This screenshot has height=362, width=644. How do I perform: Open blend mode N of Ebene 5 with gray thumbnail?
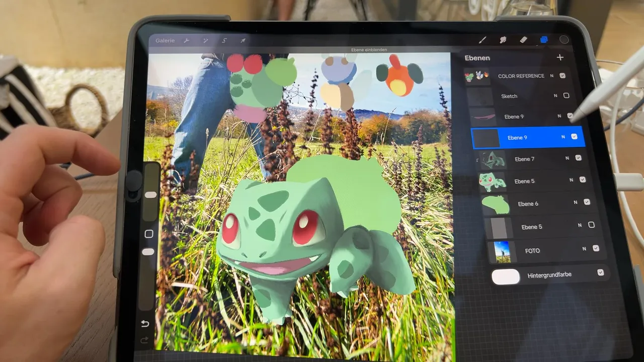click(580, 225)
